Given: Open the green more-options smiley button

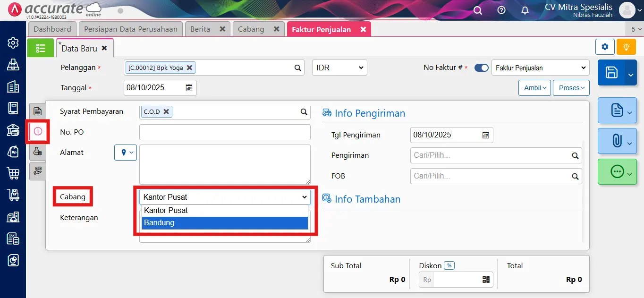Looking at the screenshot, I should (x=615, y=171).
